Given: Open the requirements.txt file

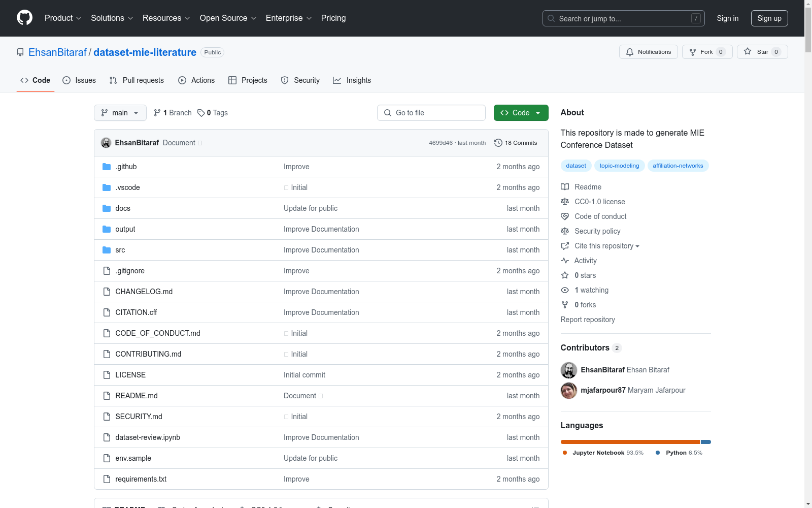Looking at the screenshot, I should click(141, 479).
